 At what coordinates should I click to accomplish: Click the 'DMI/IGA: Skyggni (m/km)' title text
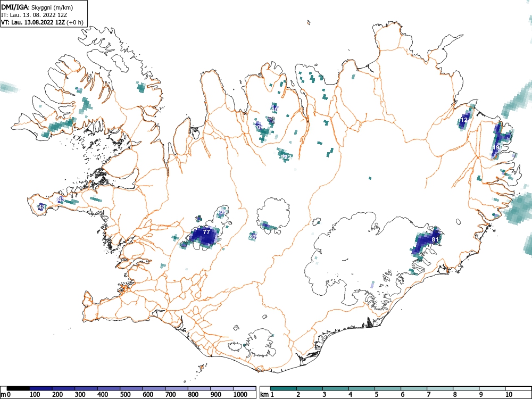37,7
